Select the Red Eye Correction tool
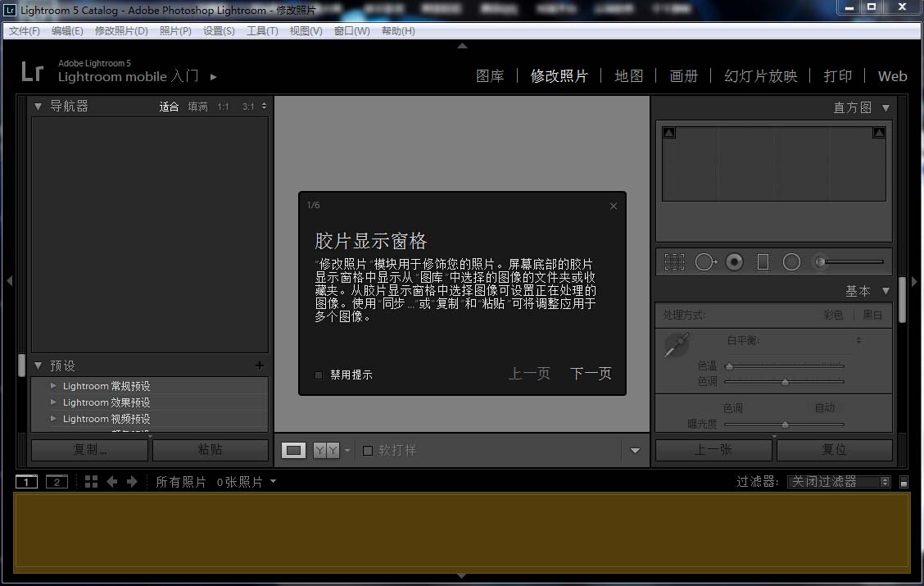 (734, 261)
